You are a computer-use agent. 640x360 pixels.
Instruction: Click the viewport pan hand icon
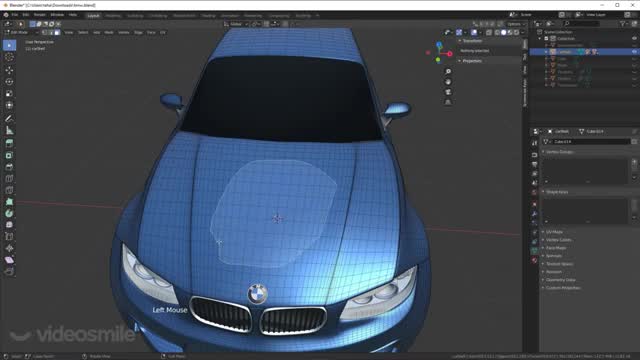pyautogui.click(x=448, y=82)
